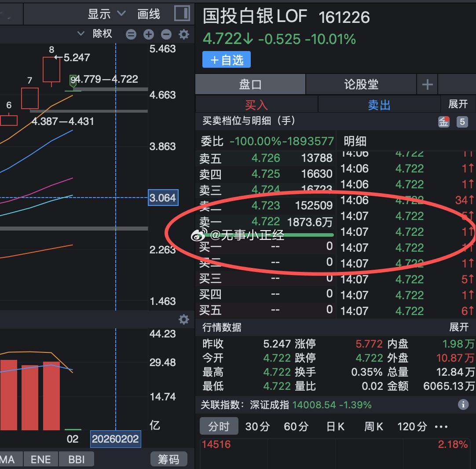Zoom out the K-line chart with minus icon
This screenshot has width=476, height=469.
(x=166, y=34)
